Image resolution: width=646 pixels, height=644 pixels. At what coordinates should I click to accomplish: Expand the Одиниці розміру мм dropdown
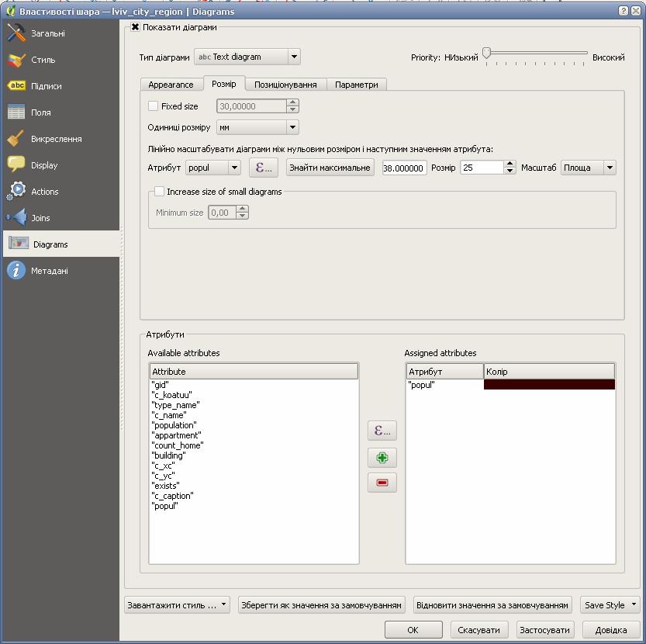[257, 127]
